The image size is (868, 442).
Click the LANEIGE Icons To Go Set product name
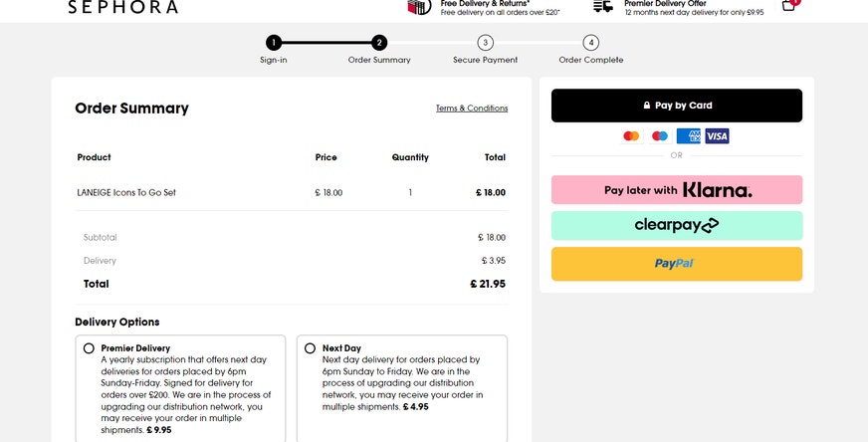pos(126,193)
